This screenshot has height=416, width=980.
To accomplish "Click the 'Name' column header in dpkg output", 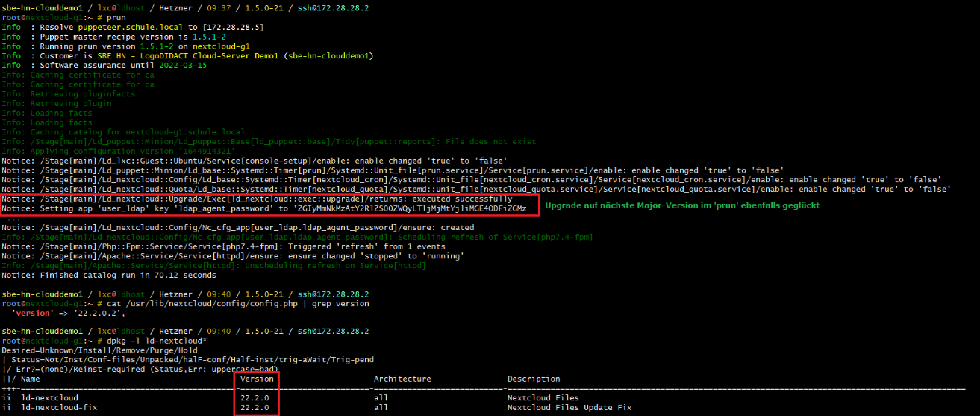I will (30, 379).
